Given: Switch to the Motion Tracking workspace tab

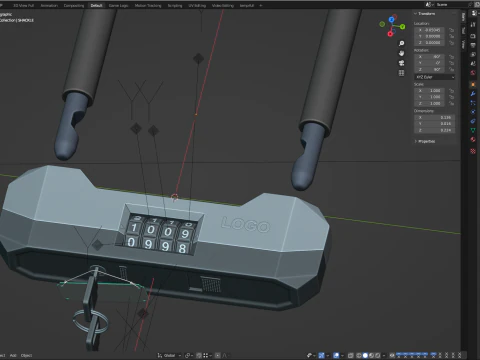Looking at the screenshot, I should point(148,5).
